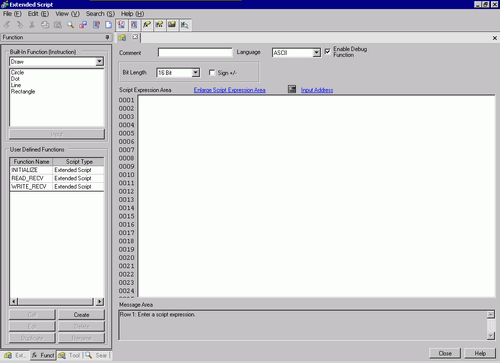Image resolution: width=500 pixels, height=363 pixels.
Task: Open Find with the magnifier icon
Action: tap(70, 25)
